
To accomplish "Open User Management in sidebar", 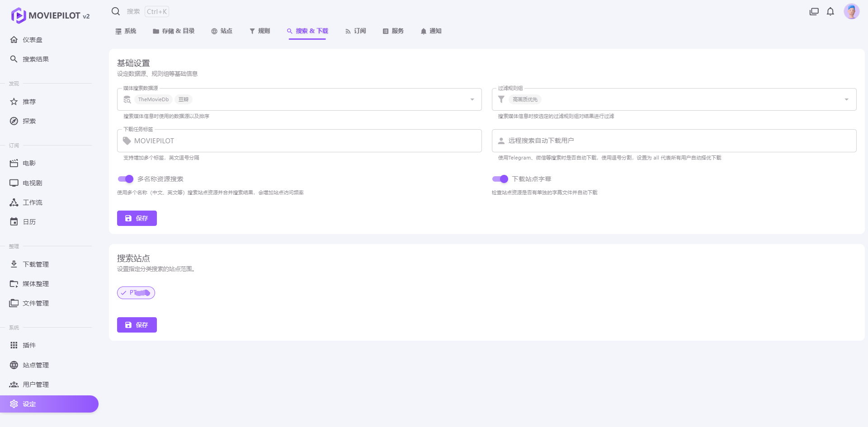I will click(35, 385).
